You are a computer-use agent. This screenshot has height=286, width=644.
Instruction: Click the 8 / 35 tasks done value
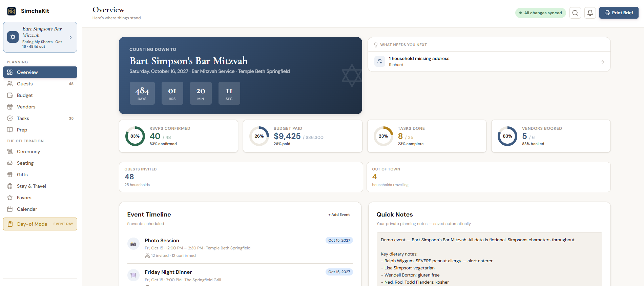coord(406,137)
